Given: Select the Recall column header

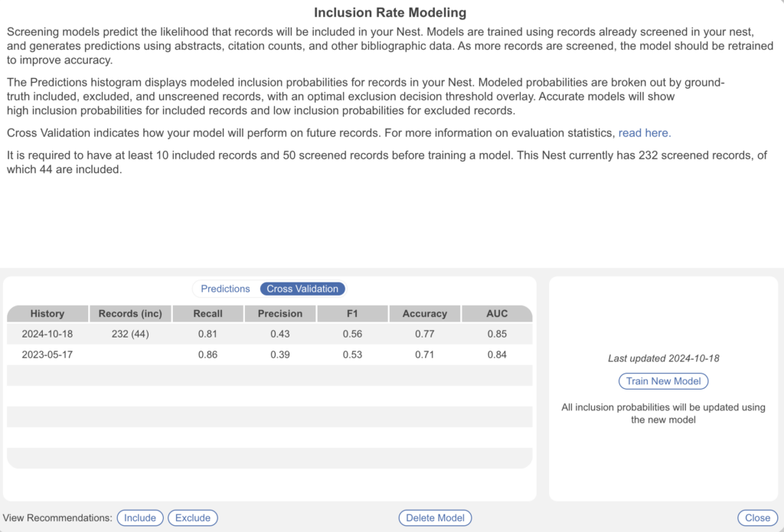Looking at the screenshot, I should coord(207,313).
